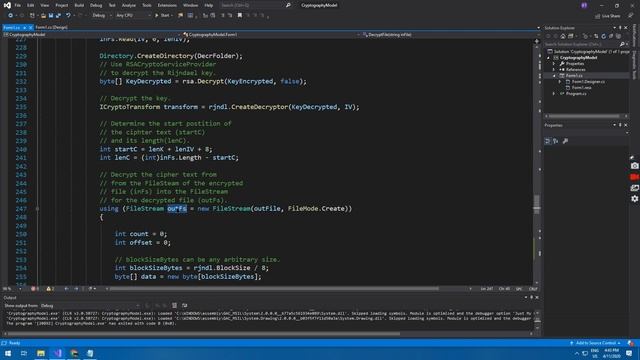Click the Chrome taskbar icon

pyautogui.click(x=74, y=353)
